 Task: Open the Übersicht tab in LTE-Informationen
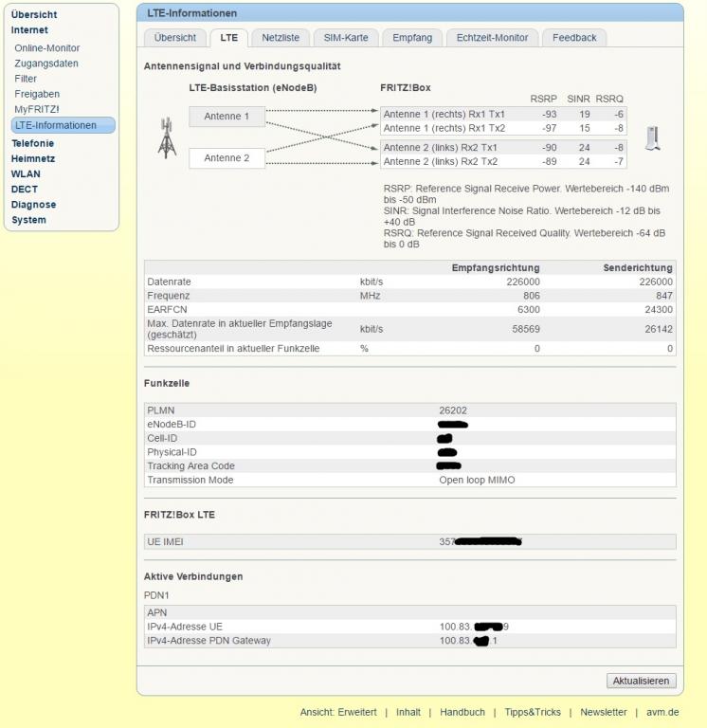175,38
